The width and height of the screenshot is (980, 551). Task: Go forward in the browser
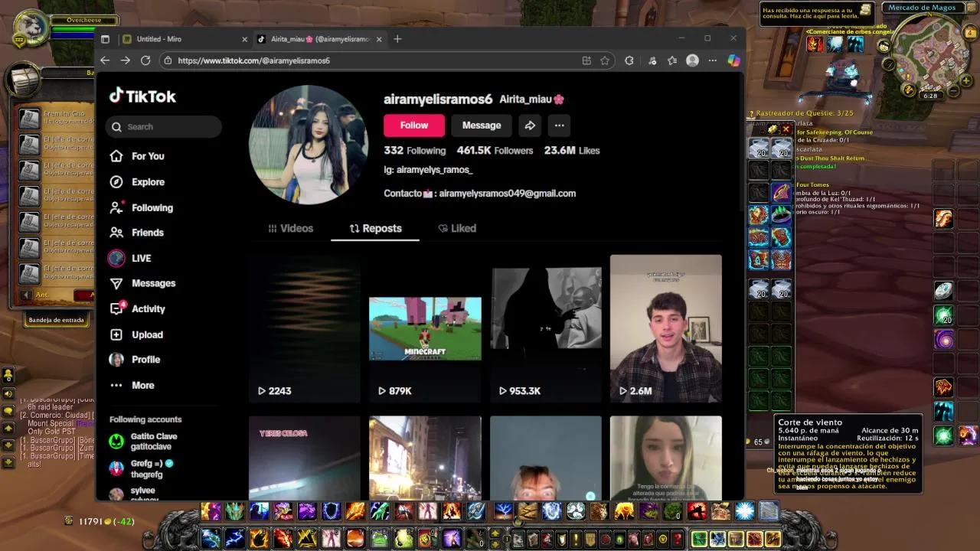click(126, 60)
